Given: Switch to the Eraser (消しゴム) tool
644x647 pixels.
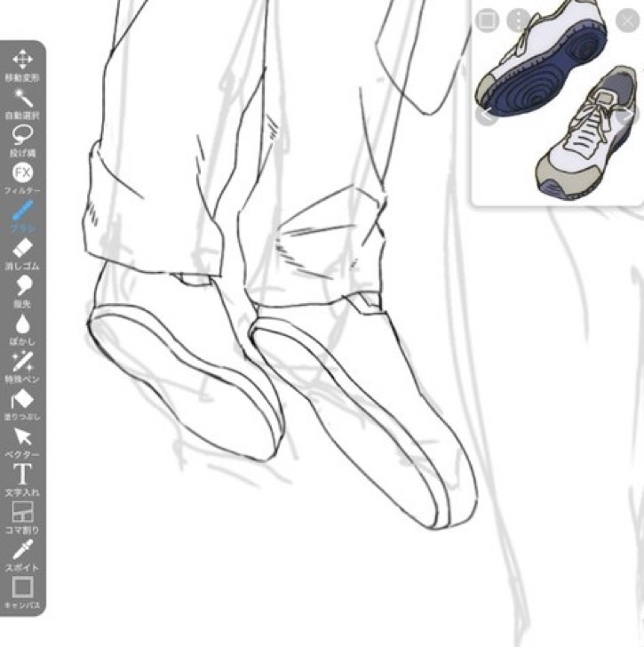Looking at the screenshot, I should [22, 249].
